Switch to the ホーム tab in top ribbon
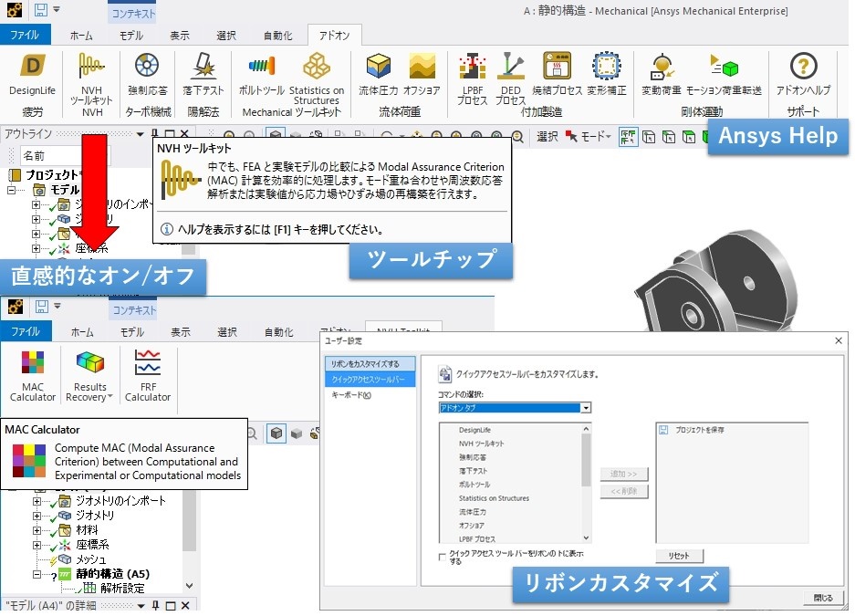This screenshot has width=855, height=616. coord(81,36)
